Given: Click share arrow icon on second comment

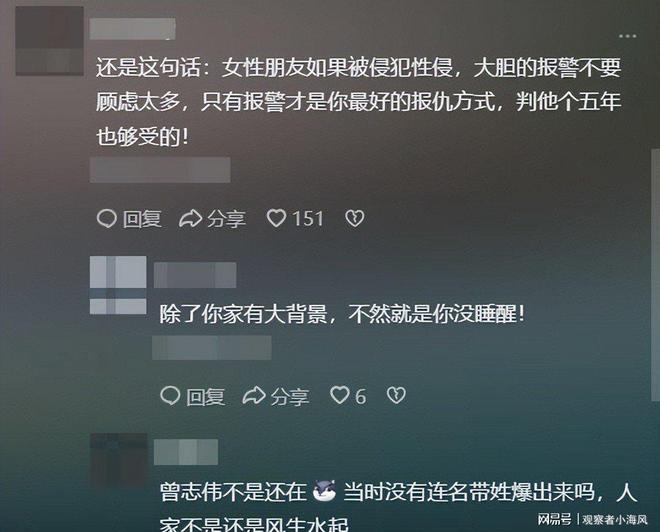Looking at the screenshot, I should [x=254, y=396].
